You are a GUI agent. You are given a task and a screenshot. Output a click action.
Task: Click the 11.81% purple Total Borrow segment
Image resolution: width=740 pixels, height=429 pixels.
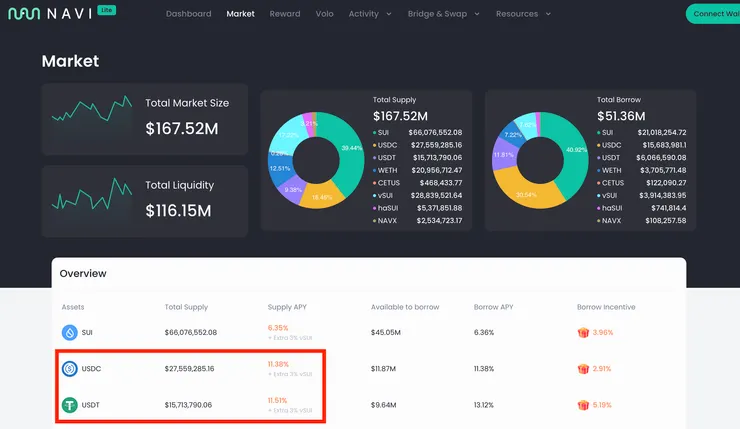[x=503, y=155]
